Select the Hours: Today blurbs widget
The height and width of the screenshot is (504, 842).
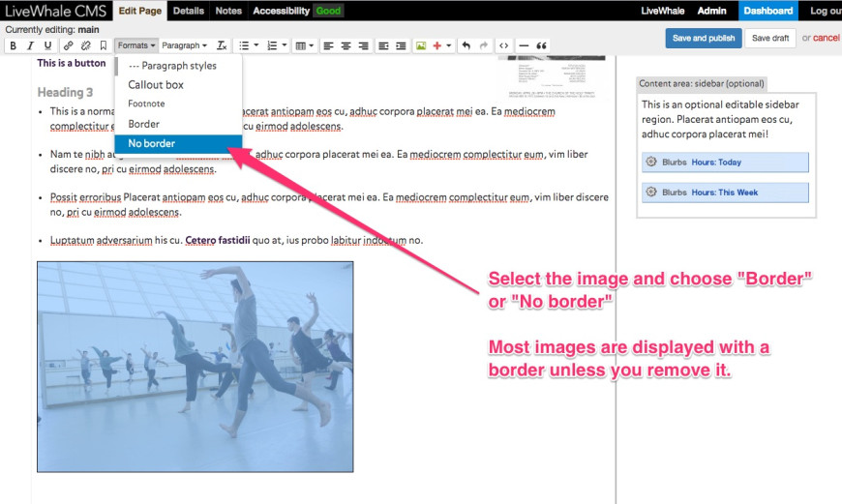[x=725, y=163]
